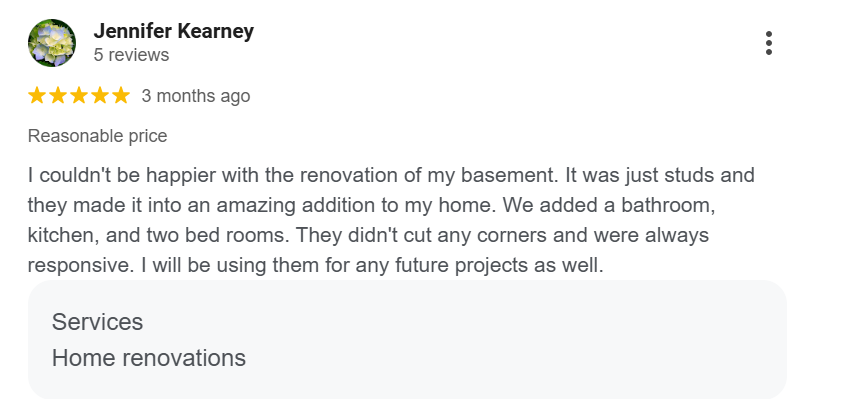Click empty area of gray Services card
This screenshot has height=399, width=846.
coord(513,340)
